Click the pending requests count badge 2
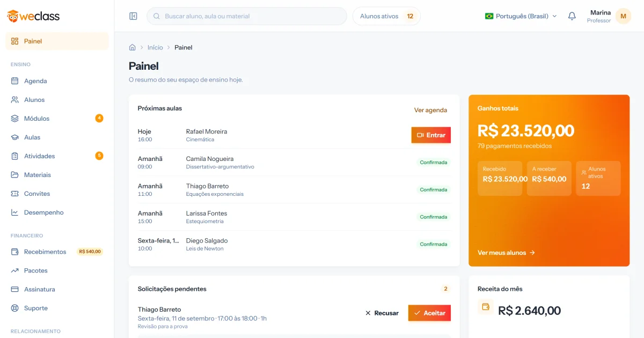Screen dimensions: 644x338 (x=445, y=289)
